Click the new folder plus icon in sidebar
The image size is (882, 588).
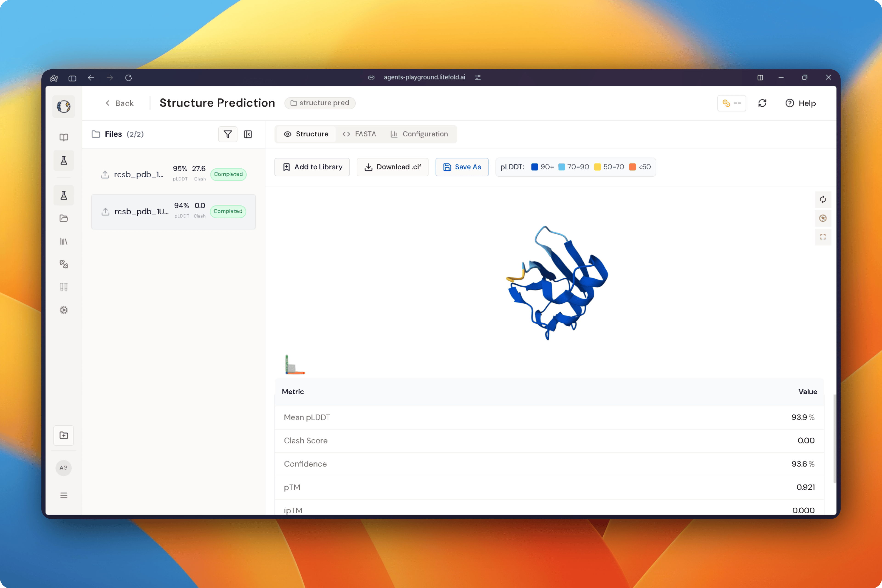[x=64, y=435]
